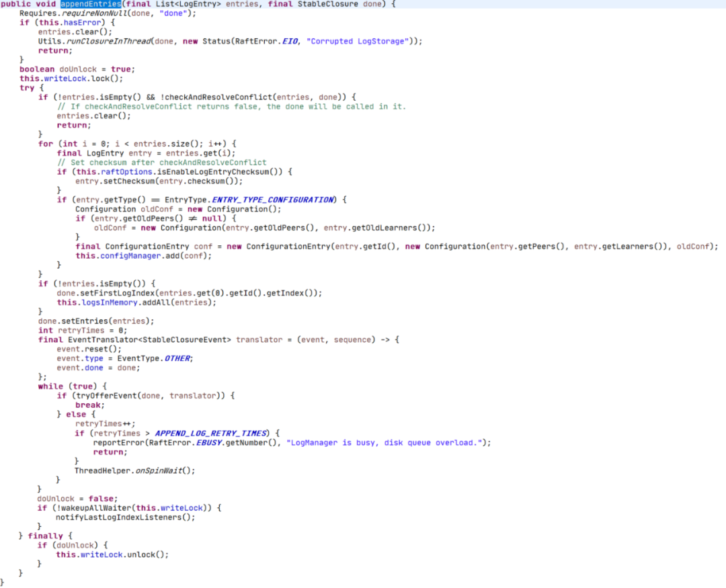Image resolution: width=726 pixels, height=588 pixels.
Task: Click this.configManager.add(conf) statement
Action: pos(144,255)
